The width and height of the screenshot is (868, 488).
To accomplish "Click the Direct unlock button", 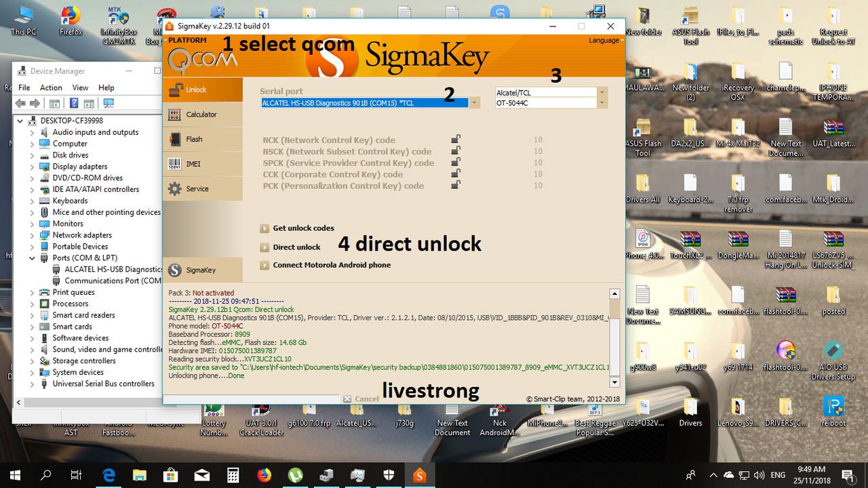I will pos(290,247).
